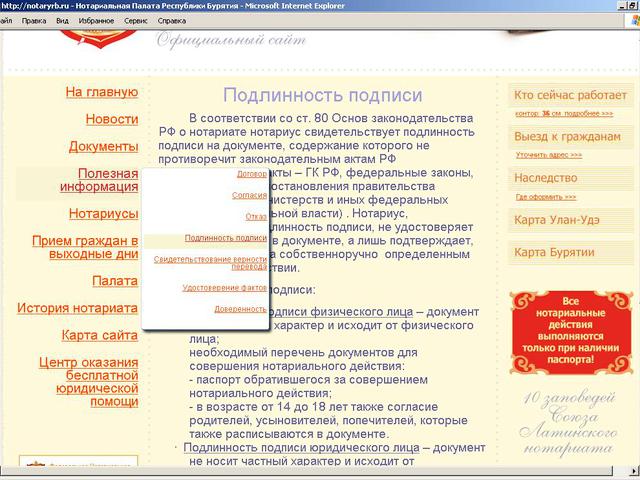Open Уточнить адрес link

pyautogui.click(x=549, y=155)
